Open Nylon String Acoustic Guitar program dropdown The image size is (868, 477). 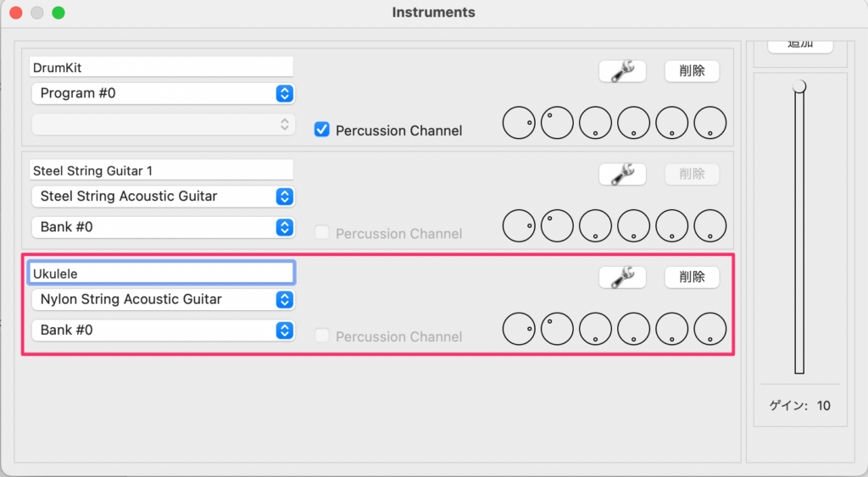[164, 299]
